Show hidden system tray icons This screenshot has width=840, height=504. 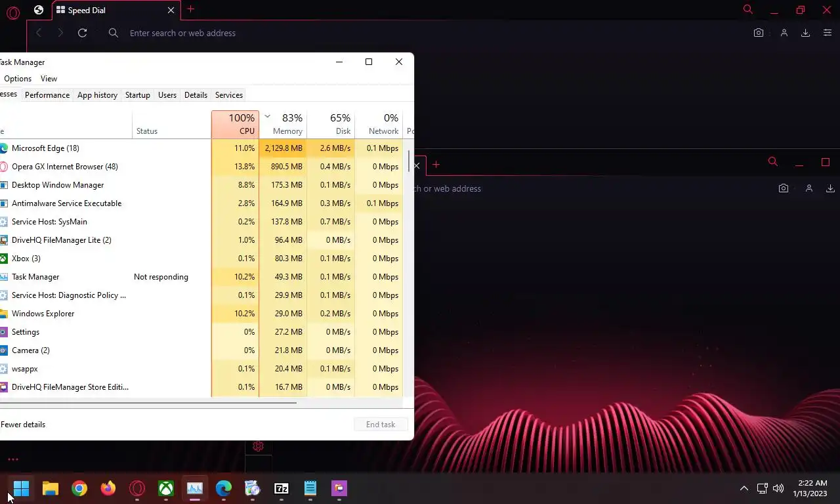click(x=744, y=488)
